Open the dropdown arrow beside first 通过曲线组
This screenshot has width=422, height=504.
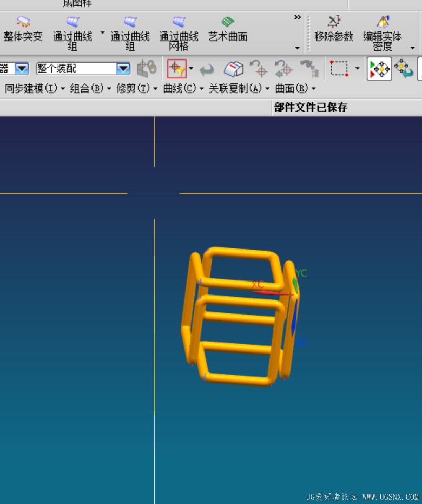click(x=102, y=33)
